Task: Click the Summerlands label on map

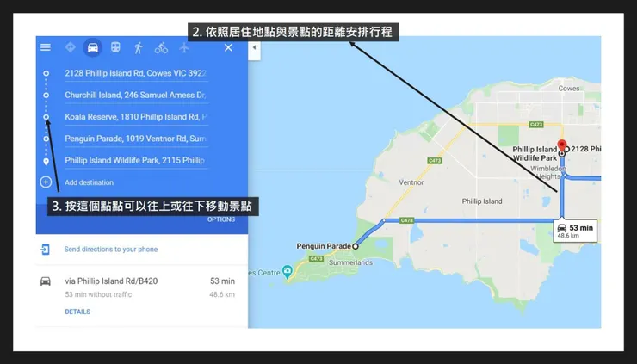Action: (350, 262)
